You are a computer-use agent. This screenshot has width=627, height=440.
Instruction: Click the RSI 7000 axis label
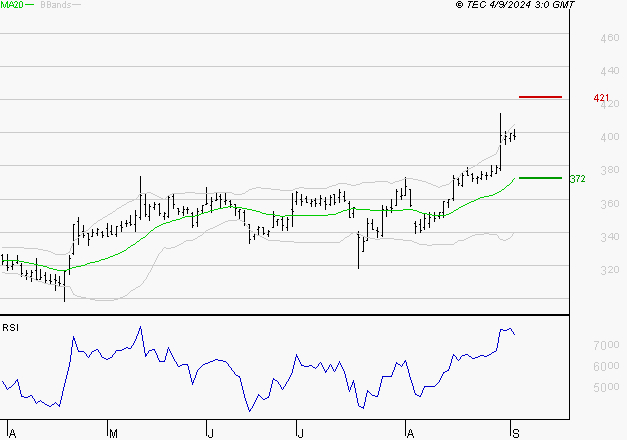click(x=606, y=345)
